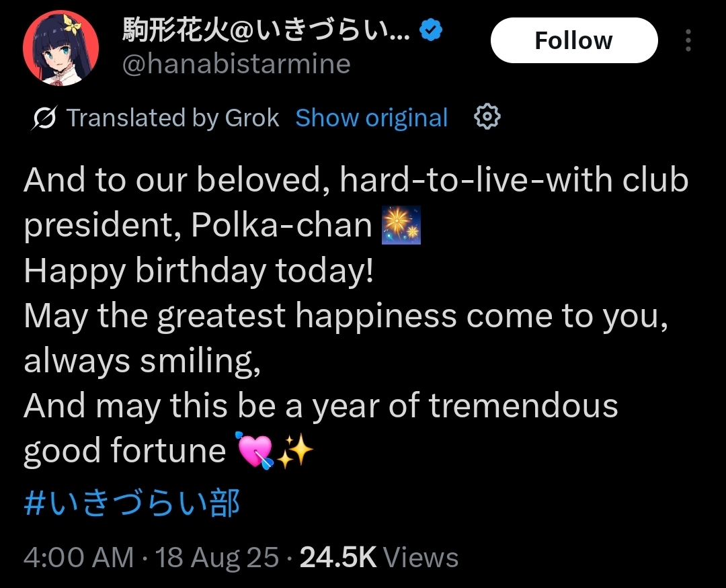
Task: View the 24.5K Views analytics
Action: [378, 558]
